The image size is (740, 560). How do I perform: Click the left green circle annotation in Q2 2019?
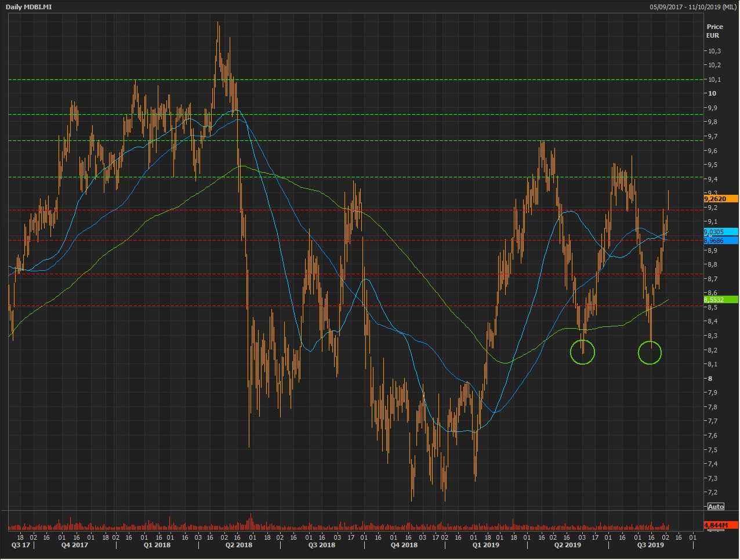click(583, 352)
